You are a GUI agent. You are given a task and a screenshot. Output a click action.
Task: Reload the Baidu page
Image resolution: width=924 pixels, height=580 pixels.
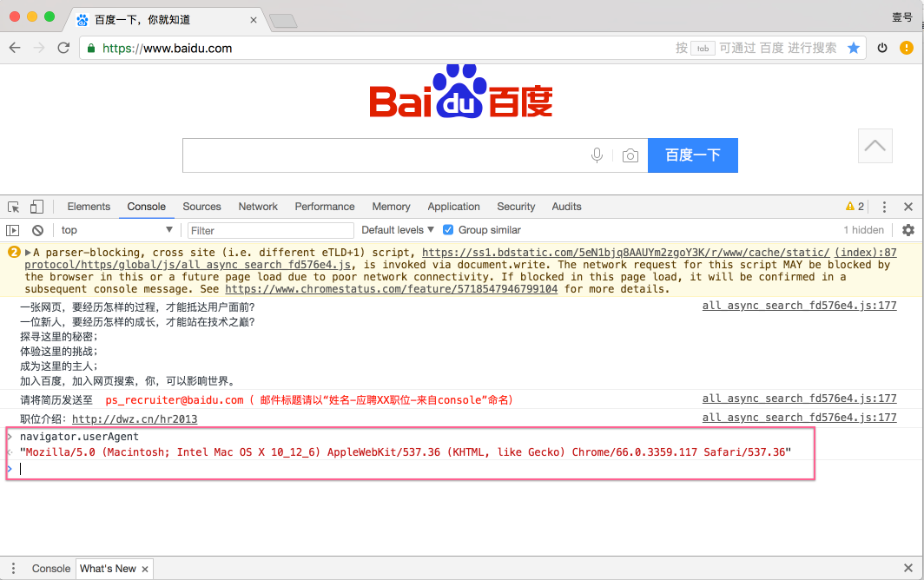point(63,48)
